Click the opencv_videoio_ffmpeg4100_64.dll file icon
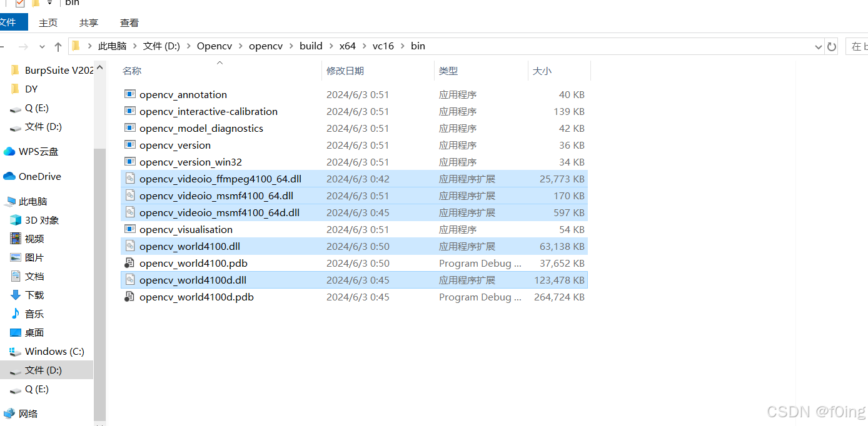Image resolution: width=868 pixels, height=426 pixels. pos(130,179)
